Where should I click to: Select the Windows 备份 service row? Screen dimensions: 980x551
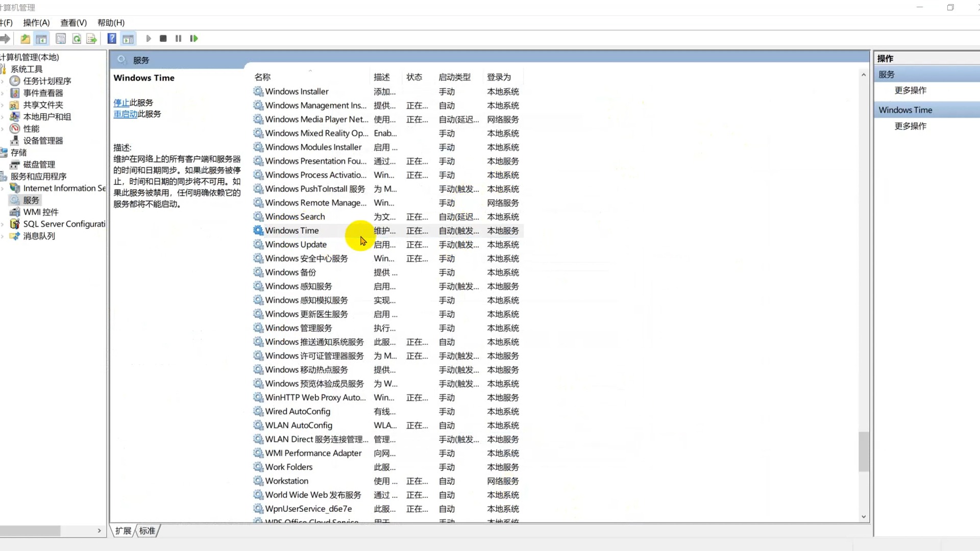[388, 272]
